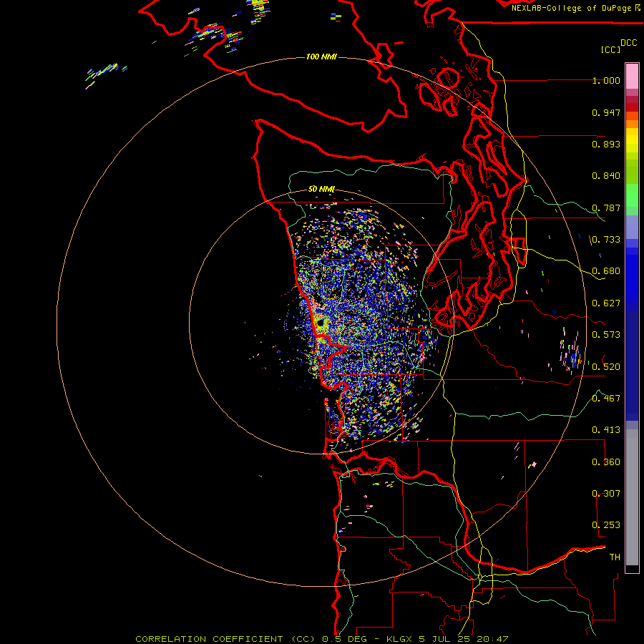Click the black radar site center dot

point(321,323)
